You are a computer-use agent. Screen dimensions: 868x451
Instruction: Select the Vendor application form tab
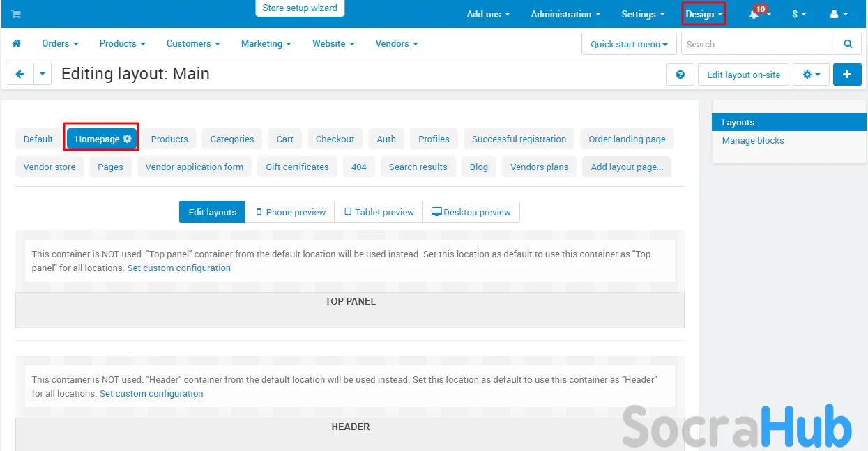coord(195,167)
